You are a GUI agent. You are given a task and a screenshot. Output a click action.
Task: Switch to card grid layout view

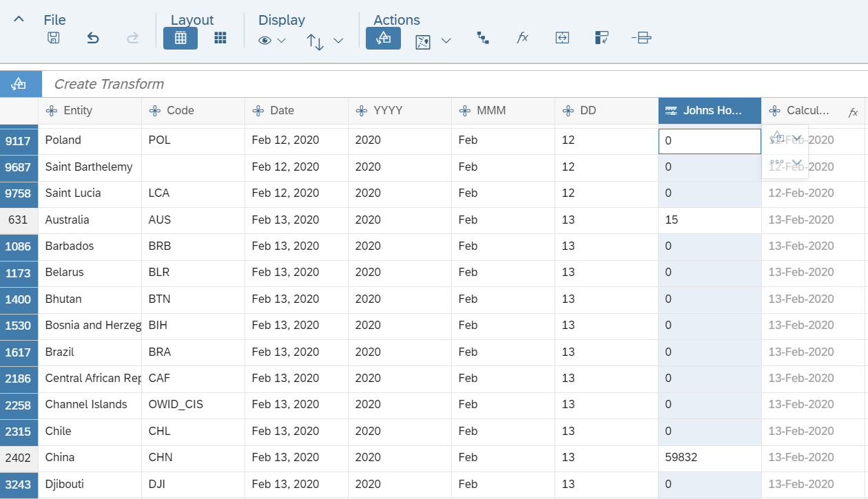coord(220,39)
